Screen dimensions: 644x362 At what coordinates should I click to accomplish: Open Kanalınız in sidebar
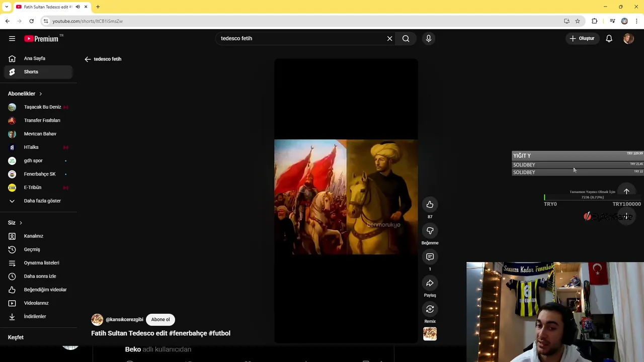pyautogui.click(x=38, y=236)
